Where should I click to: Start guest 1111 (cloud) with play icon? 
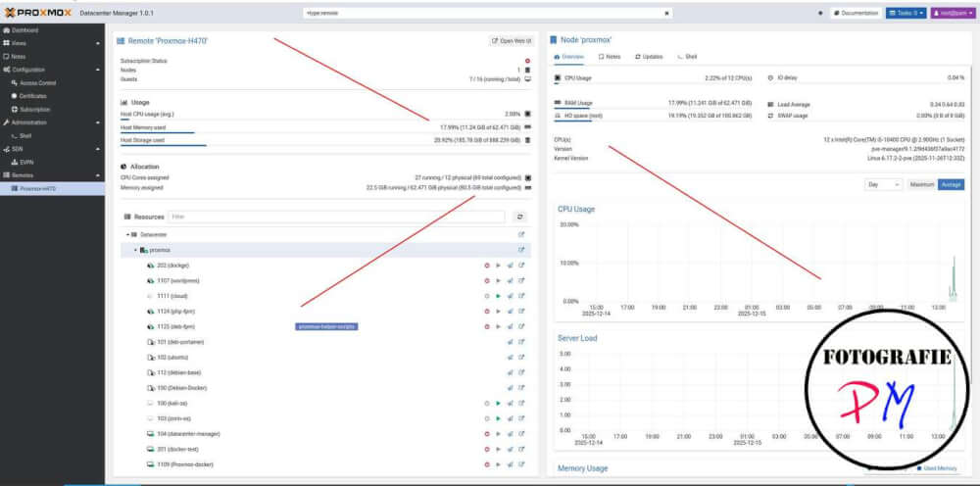tap(498, 296)
